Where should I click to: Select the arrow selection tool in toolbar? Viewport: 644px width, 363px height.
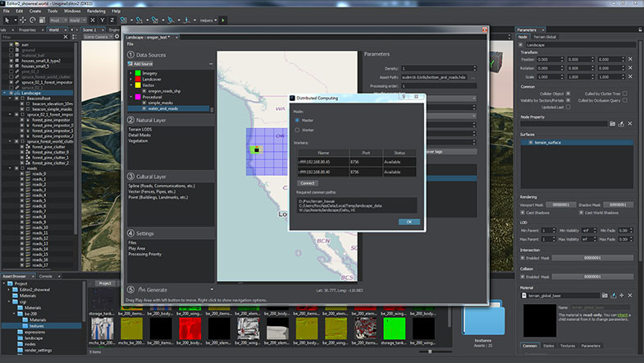(x=7, y=21)
